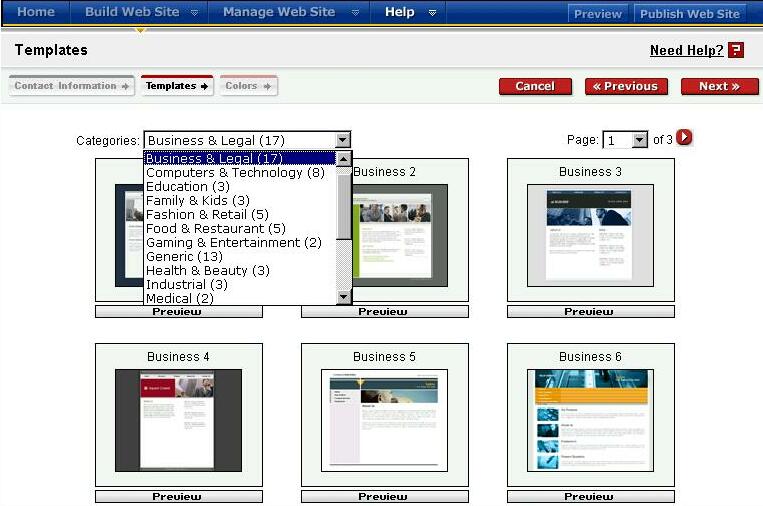Choose Food & Restaurant (5) category

(x=215, y=229)
